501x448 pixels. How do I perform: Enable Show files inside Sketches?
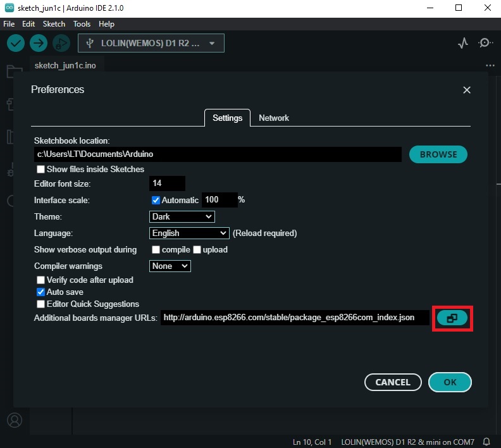(x=40, y=169)
